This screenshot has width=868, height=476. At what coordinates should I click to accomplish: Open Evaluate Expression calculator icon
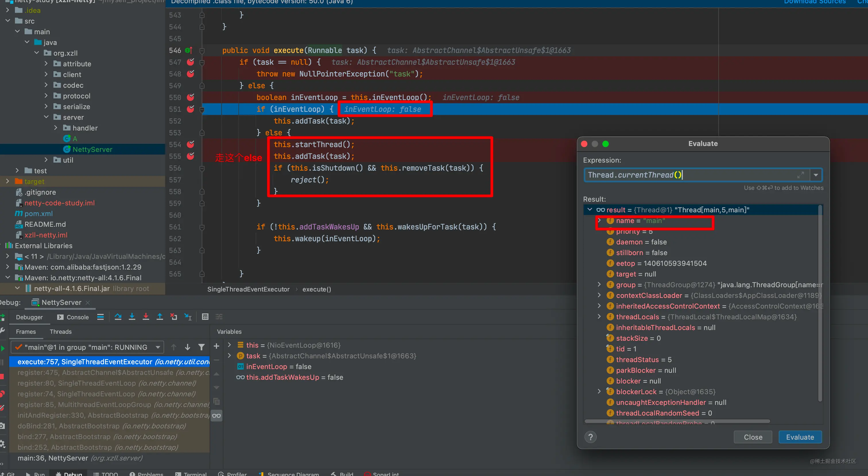click(x=205, y=317)
